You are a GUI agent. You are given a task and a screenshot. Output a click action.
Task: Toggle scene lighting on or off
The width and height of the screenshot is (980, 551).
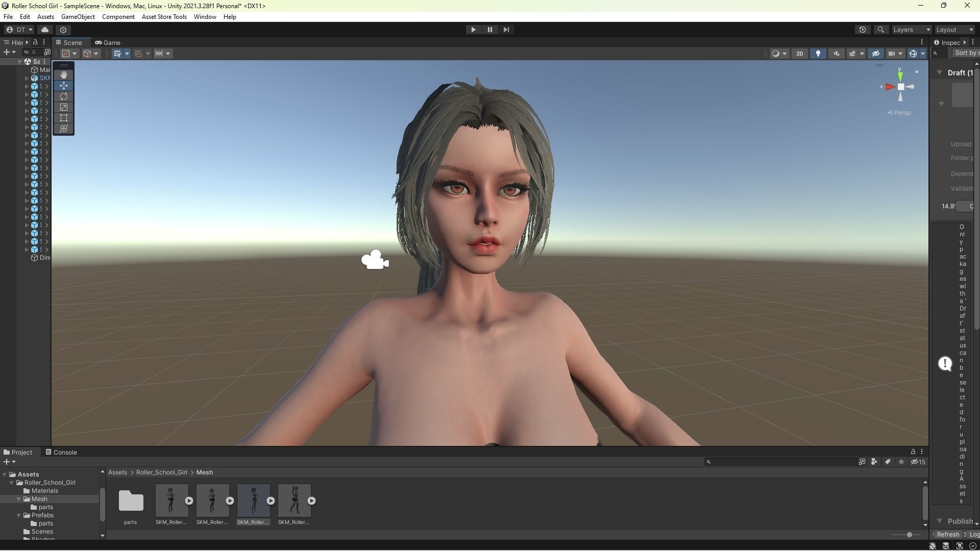(818, 54)
